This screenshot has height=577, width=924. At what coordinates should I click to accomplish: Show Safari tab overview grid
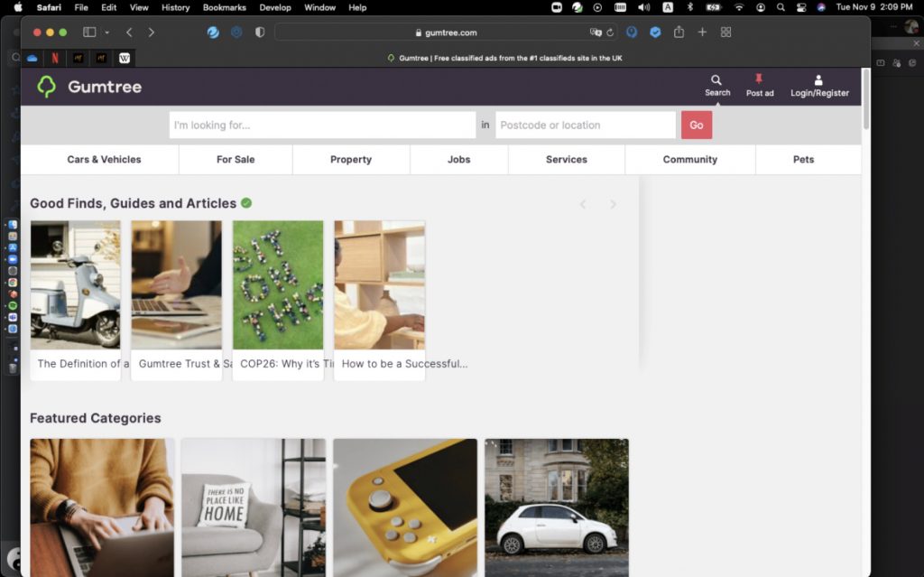point(725,33)
